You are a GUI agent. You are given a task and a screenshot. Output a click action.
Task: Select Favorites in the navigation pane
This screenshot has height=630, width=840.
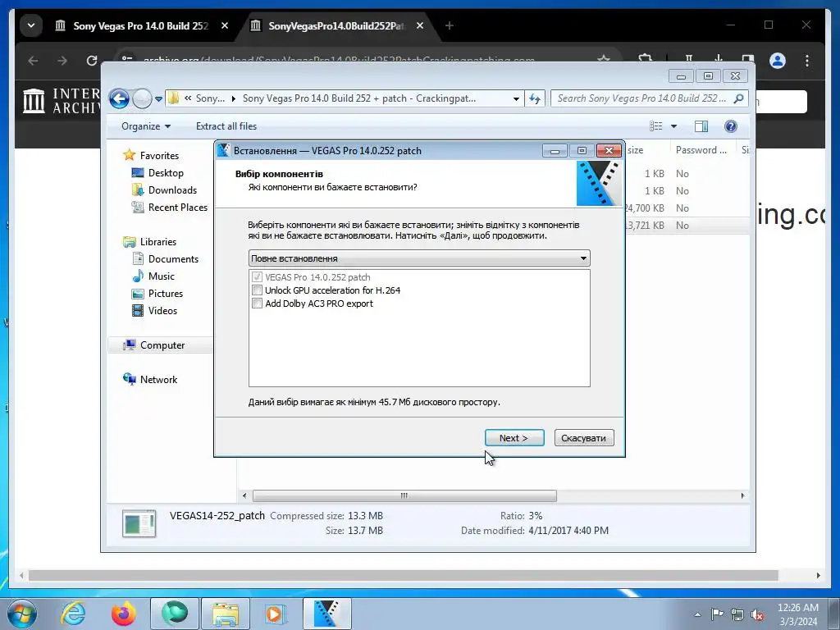click(159, 155)
